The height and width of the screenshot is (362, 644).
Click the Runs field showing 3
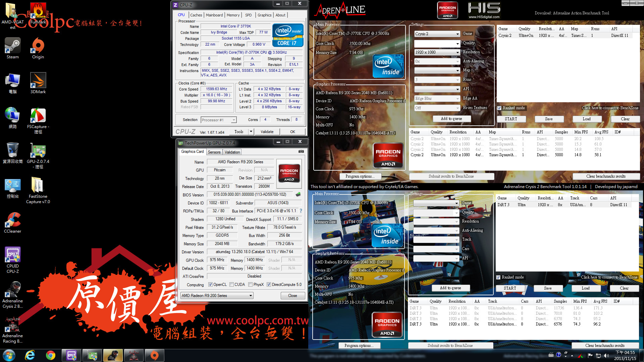(x=437, y=80)
